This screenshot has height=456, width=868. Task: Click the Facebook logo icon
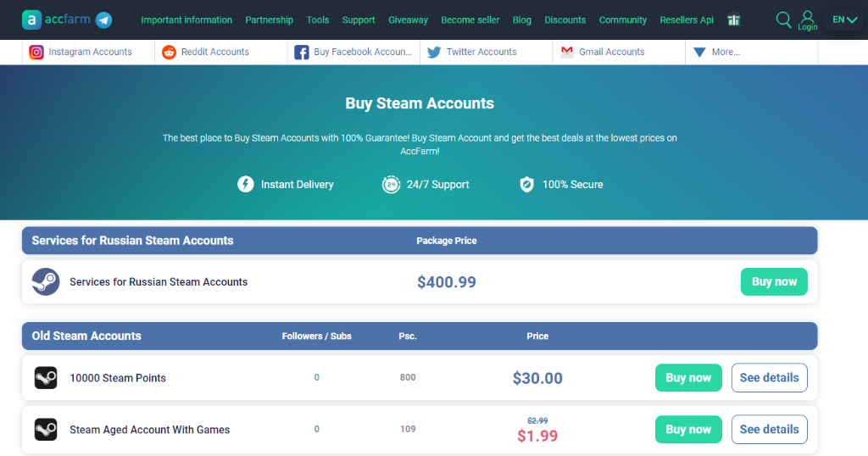click(301, 53)
